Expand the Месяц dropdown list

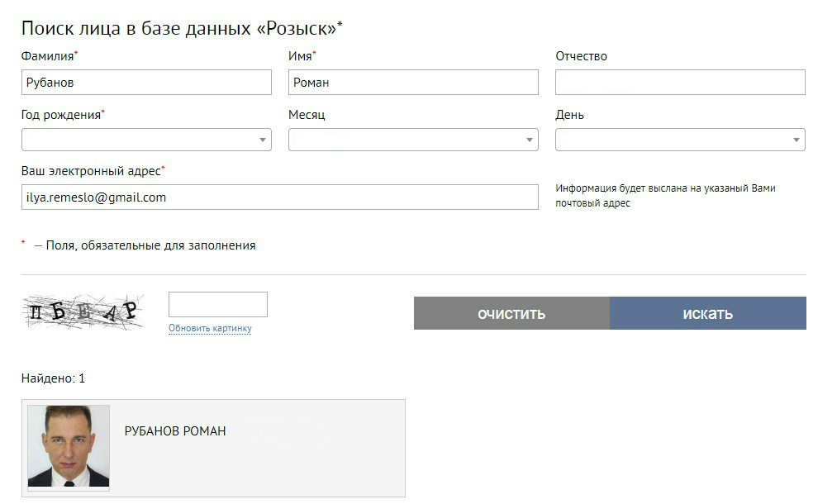pyautogui.click(x=413, y=140)
